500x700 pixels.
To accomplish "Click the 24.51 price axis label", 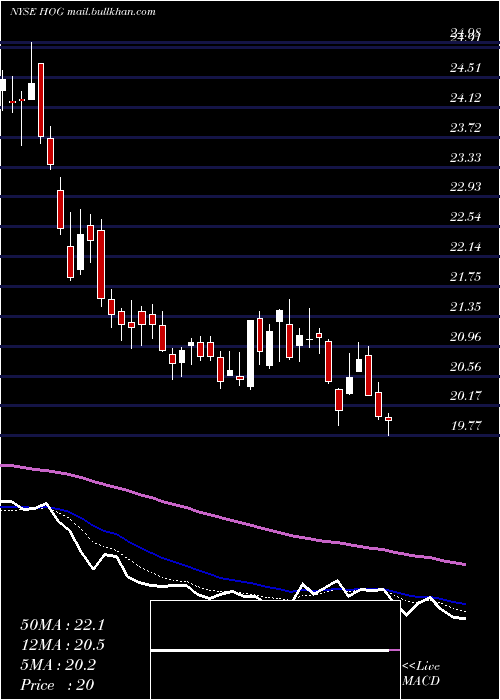I will point(466,68).
